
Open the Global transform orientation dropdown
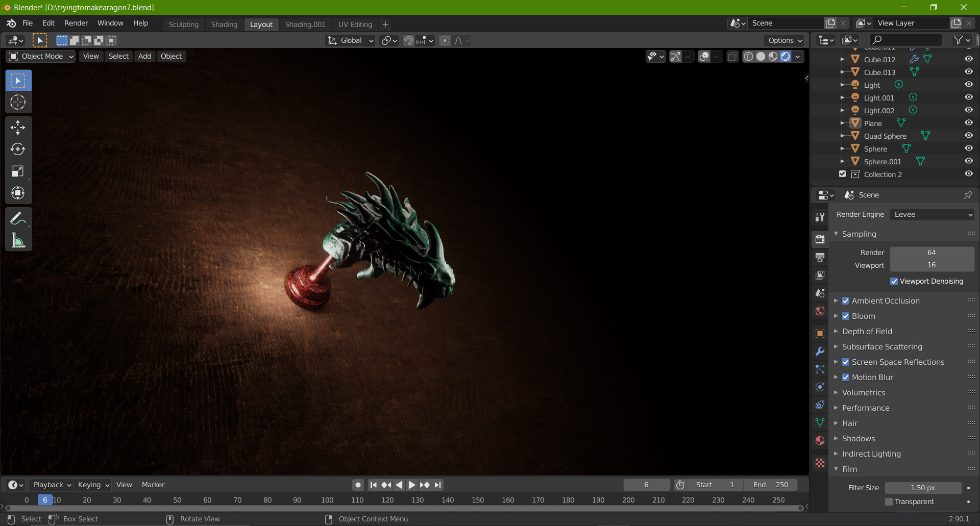350,40
